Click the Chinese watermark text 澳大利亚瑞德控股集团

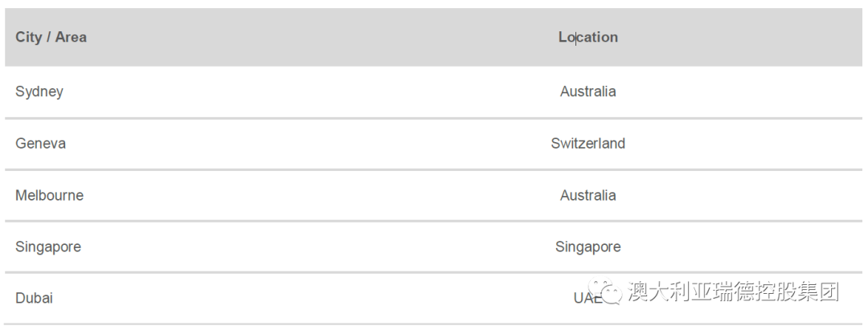tap(733, 291)
